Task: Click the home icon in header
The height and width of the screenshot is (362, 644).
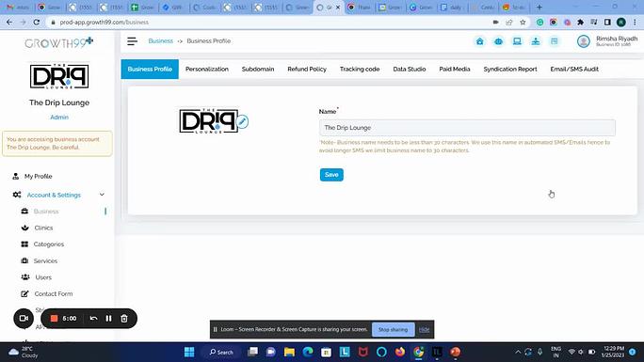Action: [480, 41]
